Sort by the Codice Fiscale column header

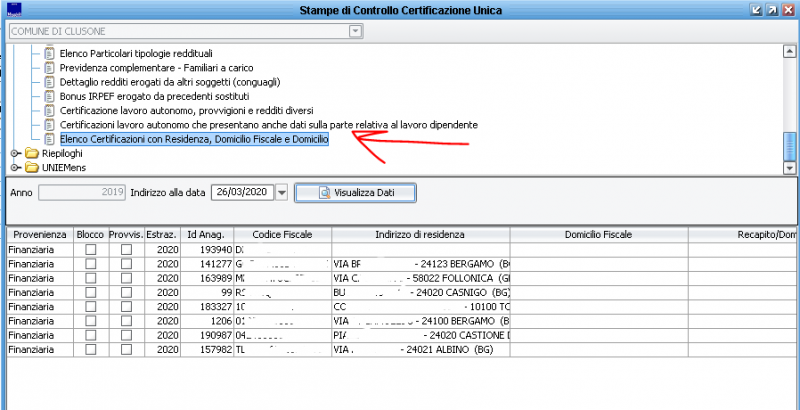(283, 234)
